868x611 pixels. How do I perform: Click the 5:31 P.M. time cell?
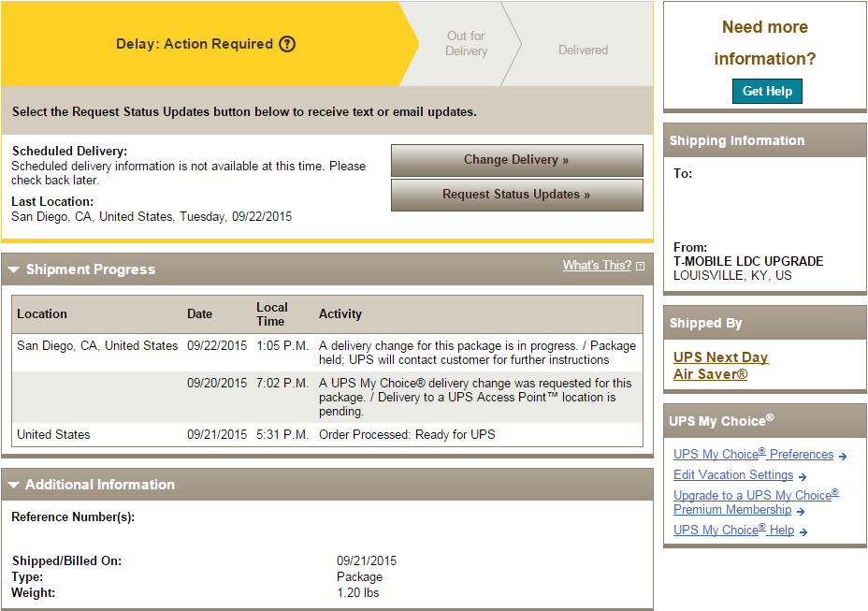[282, 434]
